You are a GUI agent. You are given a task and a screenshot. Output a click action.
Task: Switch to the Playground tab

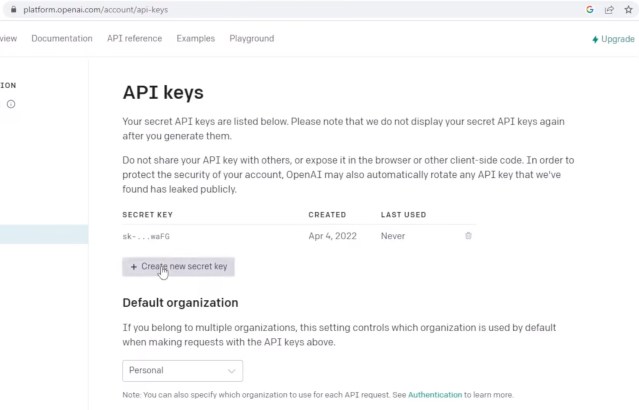252,39
